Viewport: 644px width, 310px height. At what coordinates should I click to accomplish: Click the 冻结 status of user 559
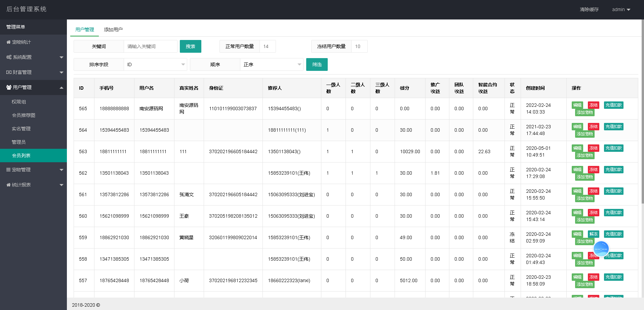[512, 237]
